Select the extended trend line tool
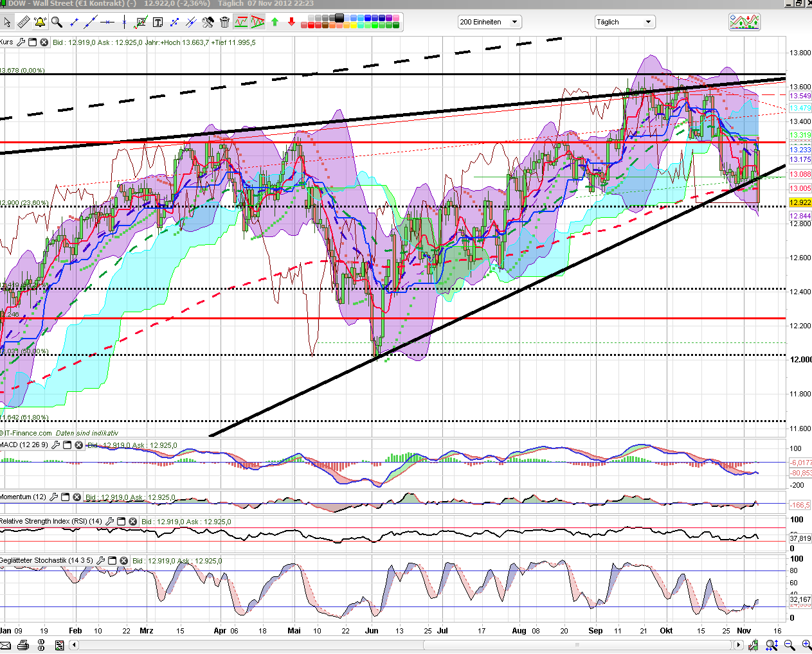812x654 pixels. coord(91,22)
